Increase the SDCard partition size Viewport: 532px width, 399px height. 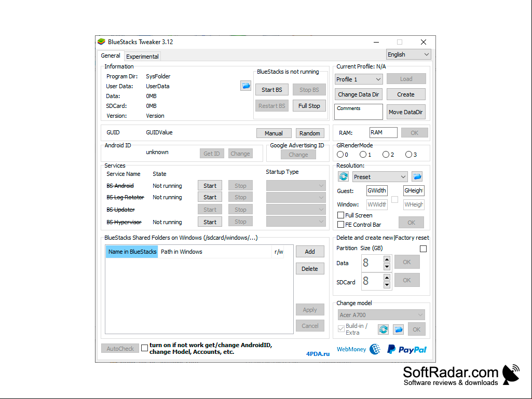tap(387, 278)
